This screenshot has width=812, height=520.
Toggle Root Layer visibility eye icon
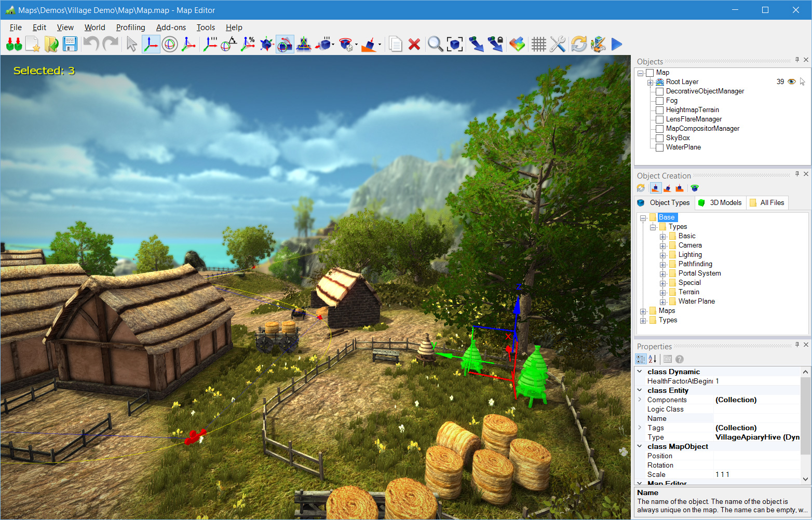point(791,82)
